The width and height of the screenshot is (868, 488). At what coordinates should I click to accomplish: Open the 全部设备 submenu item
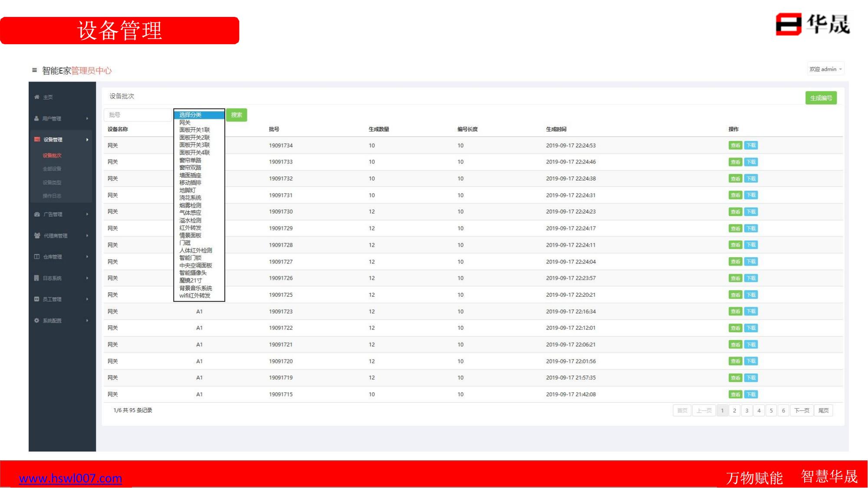(52, 169)
